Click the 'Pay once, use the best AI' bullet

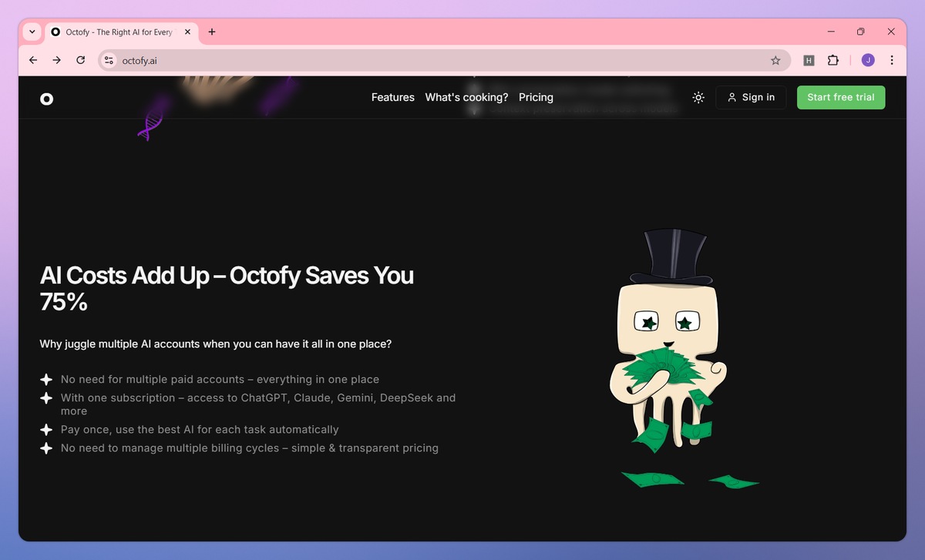pyautogui.click(x=200, y=429)
